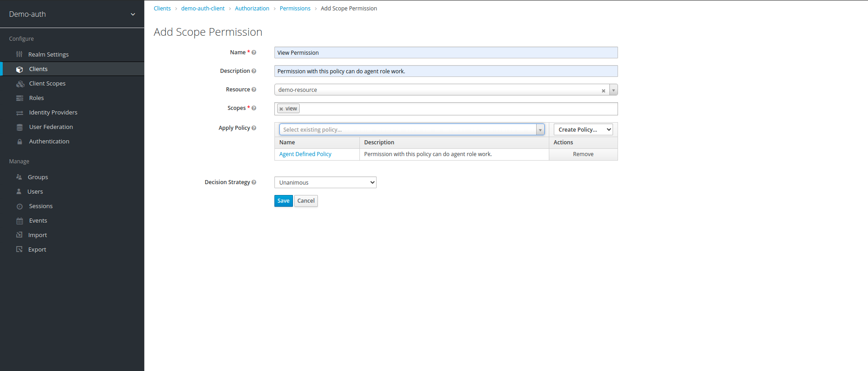Open the Select existing policy combo box
The image size is (868, 371).
click(x=411, y=129)
